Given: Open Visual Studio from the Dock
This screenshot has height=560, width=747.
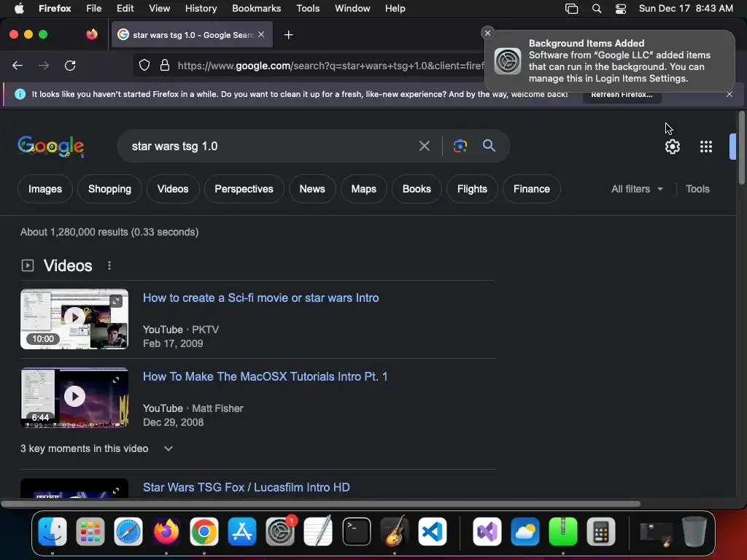Looking at the screenshot, I should pos(487,532).
